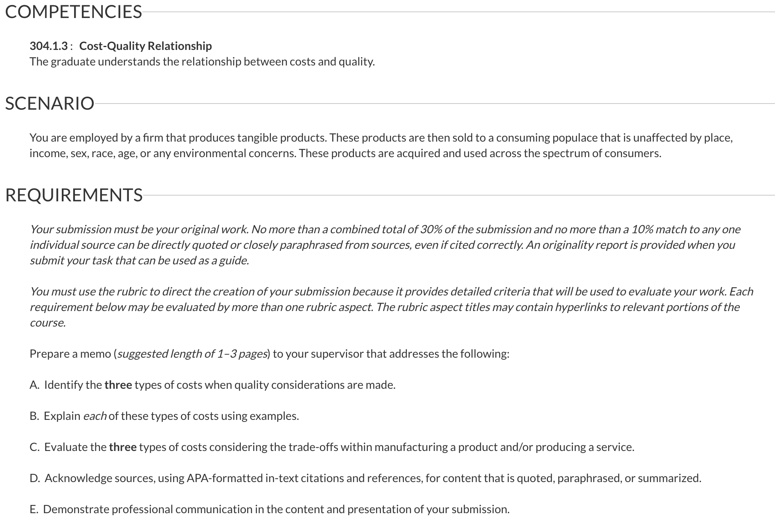Select requirement A about identifying three costs
Image resolution: width=775 pixels, height=532 pixels.
(213, 385)
